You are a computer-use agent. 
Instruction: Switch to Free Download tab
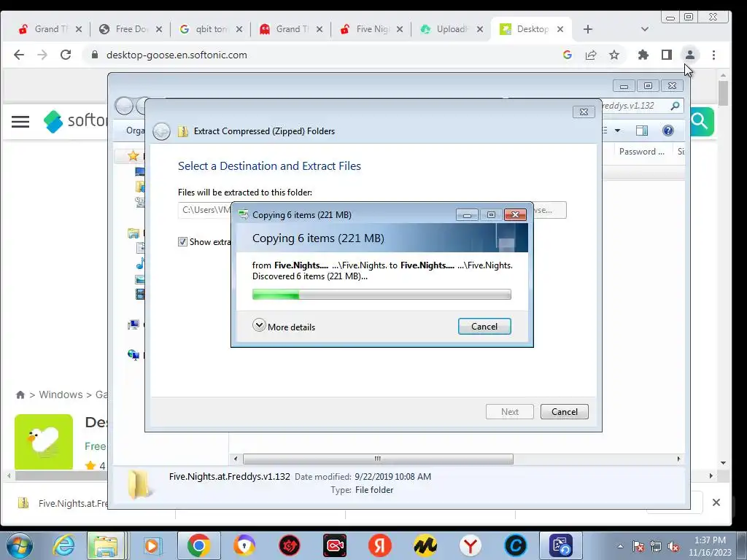click(x=130, y=29)
